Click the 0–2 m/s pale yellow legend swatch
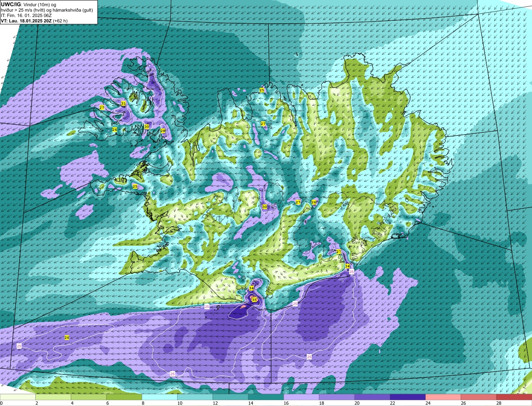The height and width of the screenshot is (406, 532). pyautogui.click(x=18, y=397)
